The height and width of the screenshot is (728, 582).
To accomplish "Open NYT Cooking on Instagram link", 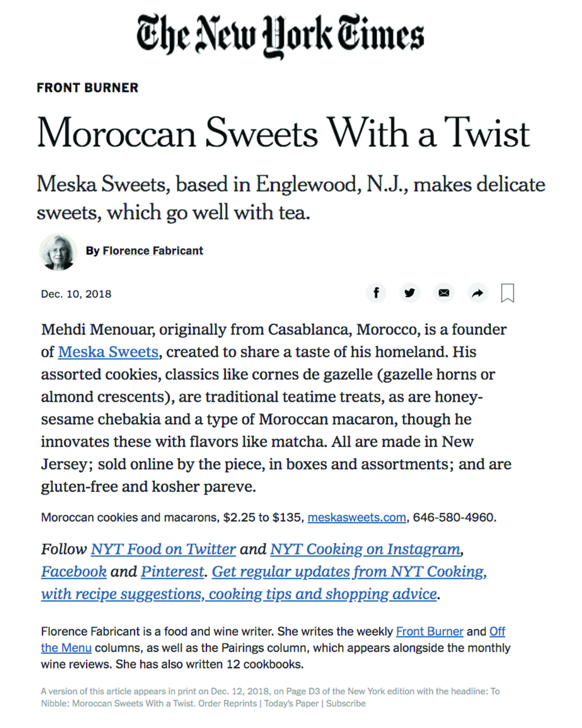I will point(365,549).
